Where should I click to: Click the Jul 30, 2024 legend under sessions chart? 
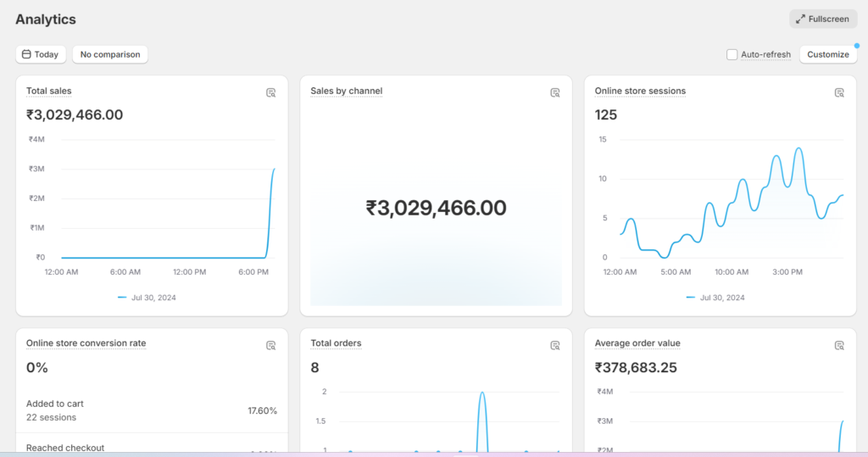pyautogui.click(x=715, y=298)
